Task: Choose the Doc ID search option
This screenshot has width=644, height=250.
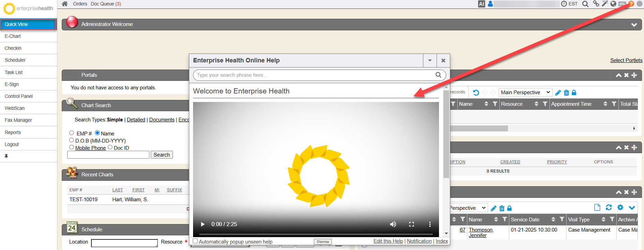Action: point(110,147)
